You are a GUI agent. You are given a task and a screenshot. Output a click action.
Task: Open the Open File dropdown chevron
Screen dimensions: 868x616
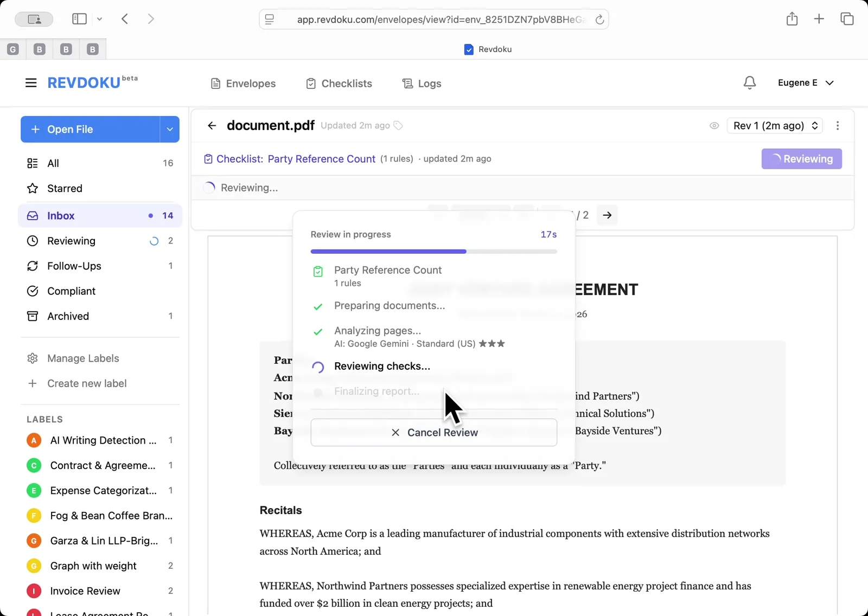(x=170, y=129)
